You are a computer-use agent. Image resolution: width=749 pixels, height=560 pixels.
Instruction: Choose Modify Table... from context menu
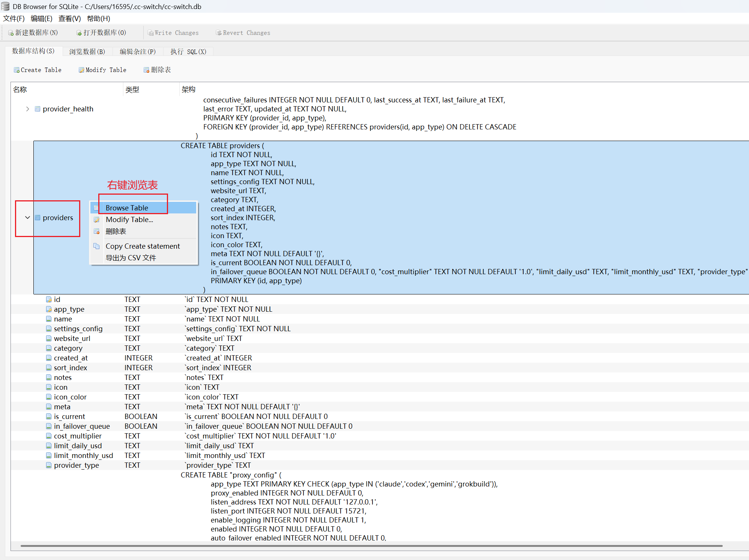click(x=144, y=219)
